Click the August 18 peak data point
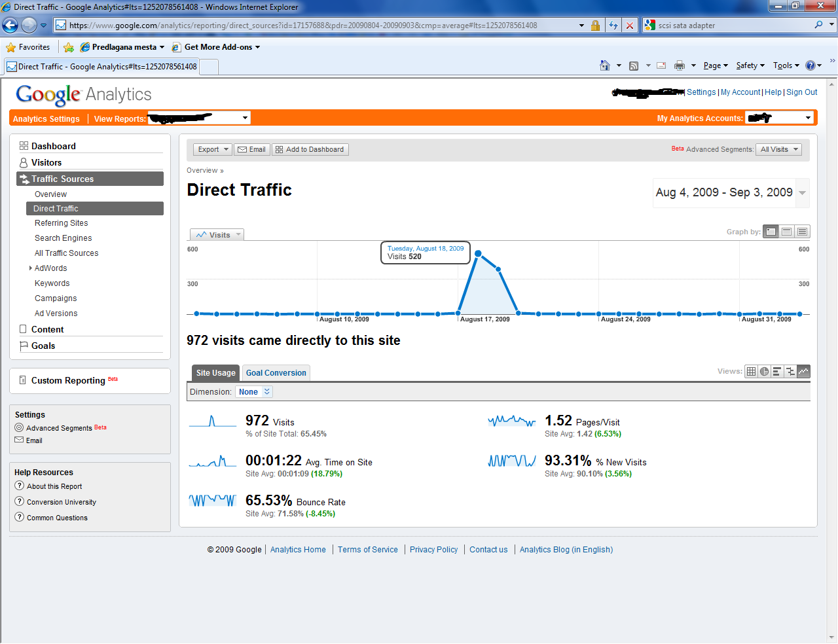This screenshot has width=838, height=644. [x=478, y=253]
